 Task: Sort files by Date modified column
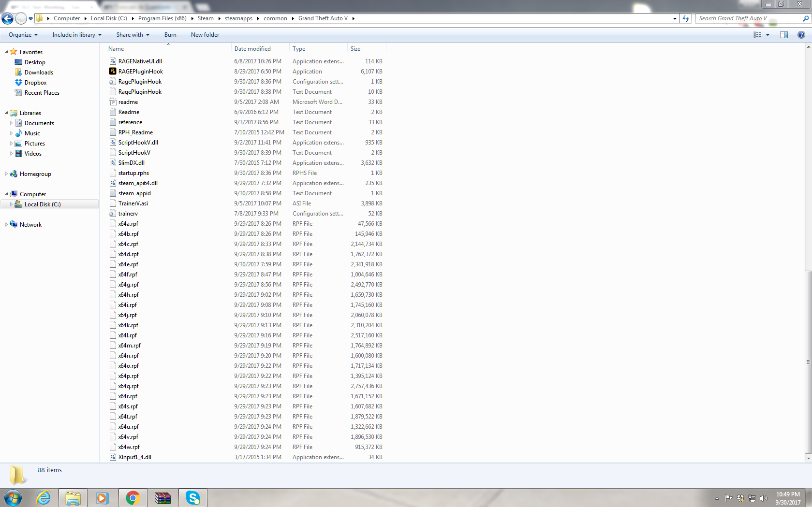[x=260, y=49]
